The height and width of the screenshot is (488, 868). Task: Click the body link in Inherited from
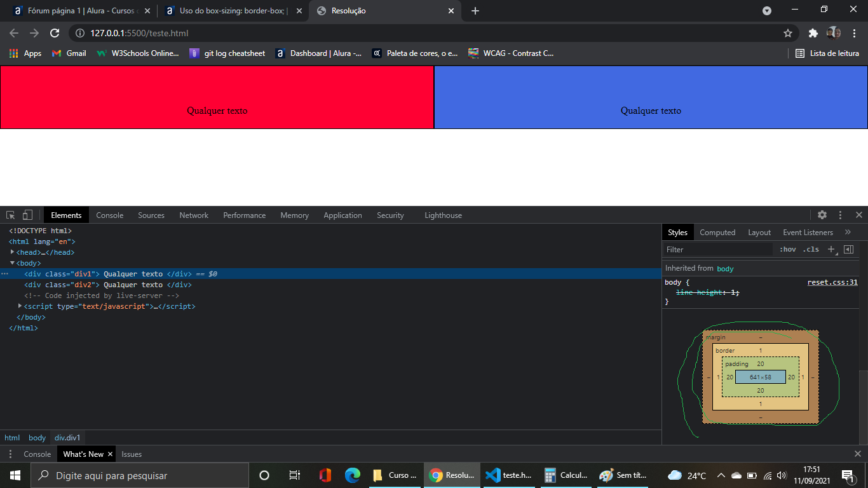pos(725,268)
